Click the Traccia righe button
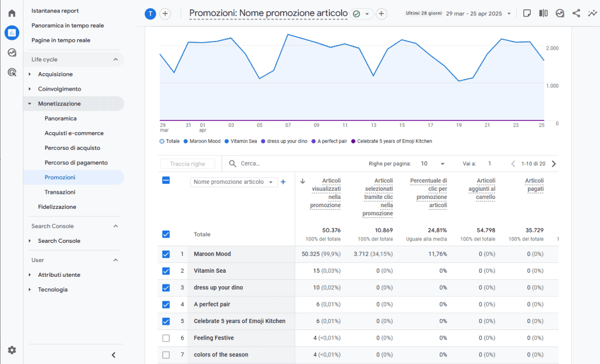 click(x=187, y=164)
